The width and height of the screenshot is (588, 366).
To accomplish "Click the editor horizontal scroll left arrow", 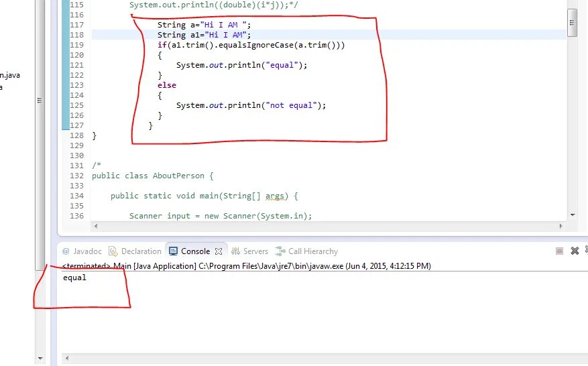I will [96, 226].
